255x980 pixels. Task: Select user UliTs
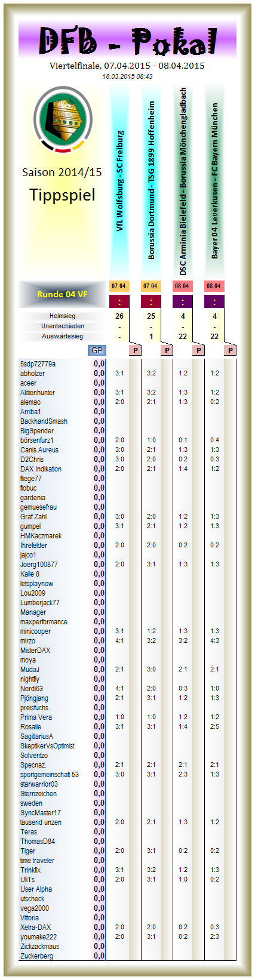tap(27, 879)
